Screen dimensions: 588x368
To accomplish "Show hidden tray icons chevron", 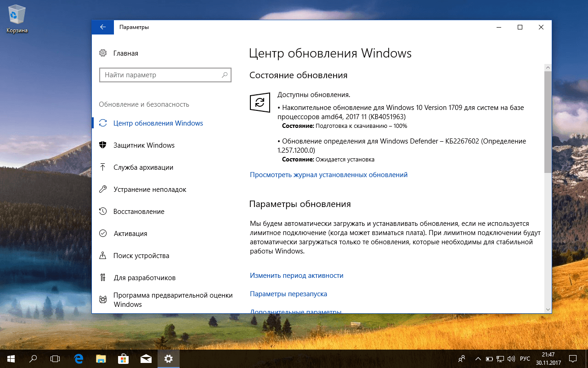I will (478, 358).
